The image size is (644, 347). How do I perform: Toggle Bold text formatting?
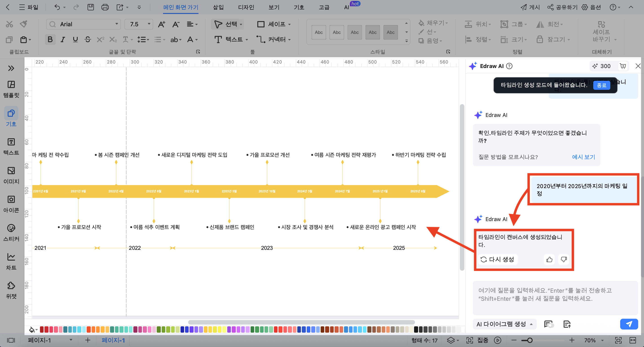(x=50, y=39)
